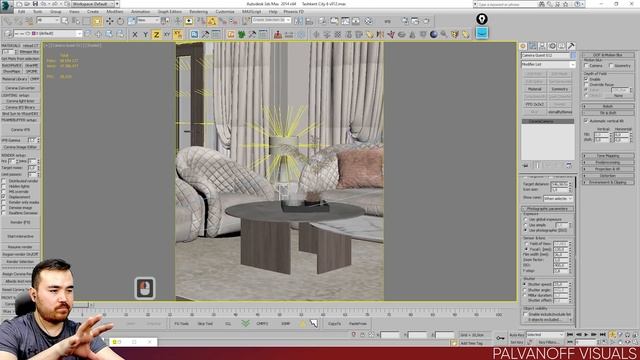Toggle the active pan viewport navigation icon
This screenshot has width=640, height=360.
[x=612, y=335]
